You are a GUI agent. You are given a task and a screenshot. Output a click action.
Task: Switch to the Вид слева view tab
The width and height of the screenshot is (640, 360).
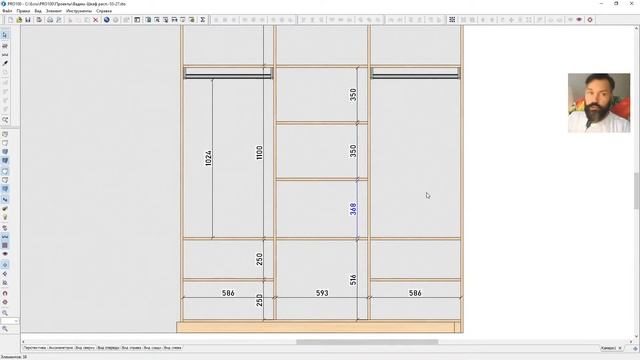(x=173, y=348)
